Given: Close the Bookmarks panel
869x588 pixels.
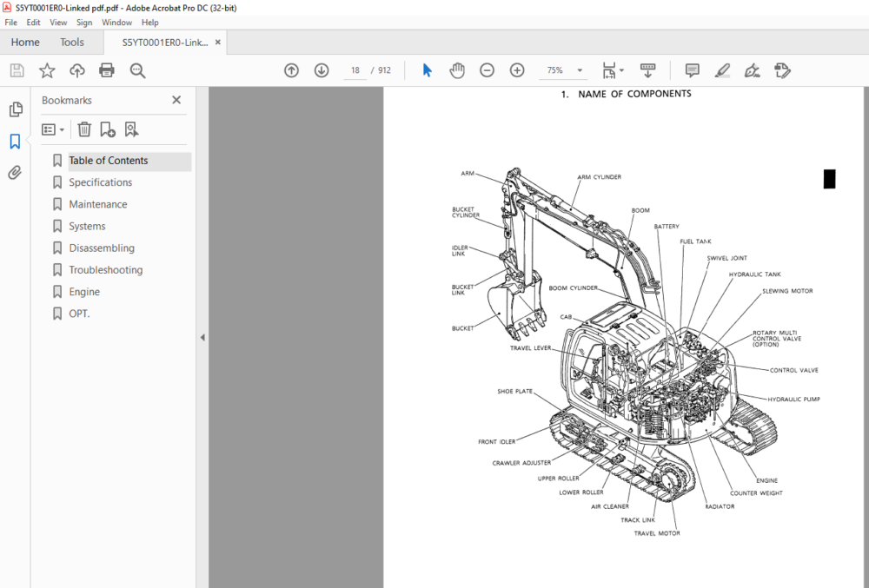Looking at the screenshot, I should pos(176,100).
